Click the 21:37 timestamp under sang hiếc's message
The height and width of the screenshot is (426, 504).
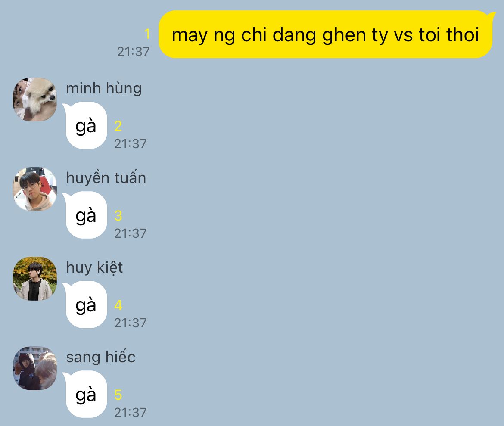point(130,413)
